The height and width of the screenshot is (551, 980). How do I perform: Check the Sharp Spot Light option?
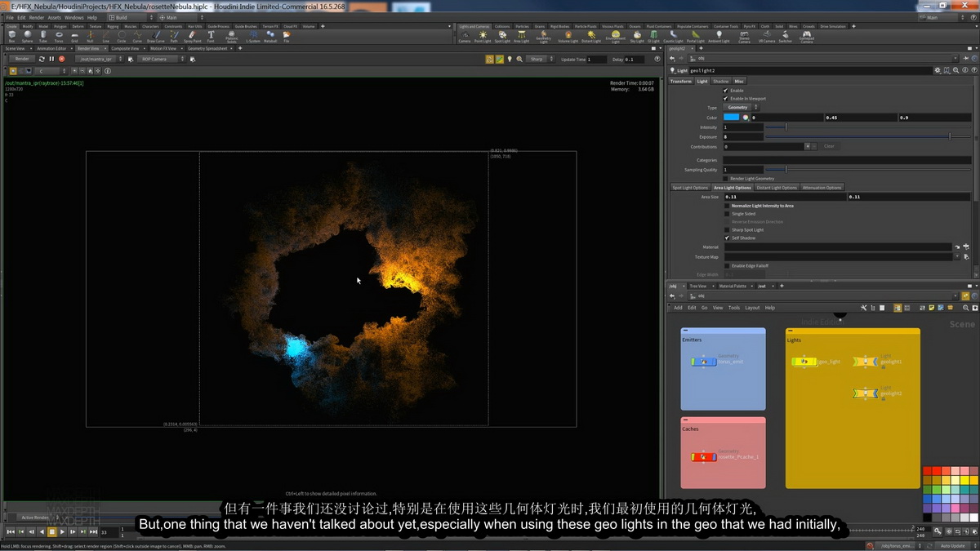[728, 230]
